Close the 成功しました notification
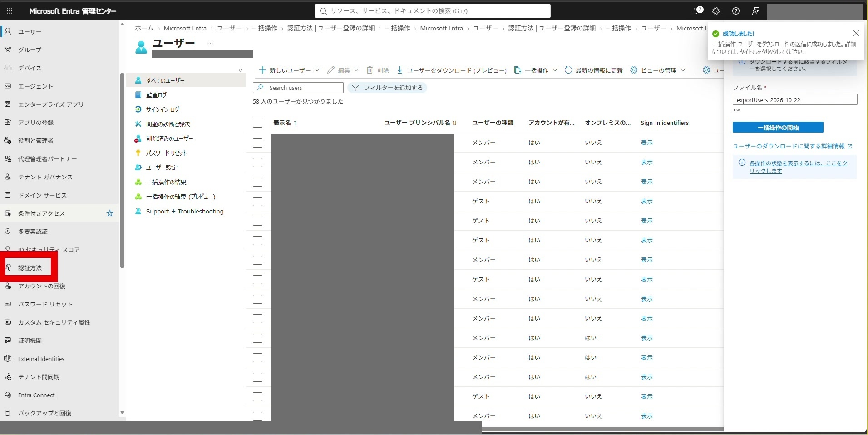 (x=856, y=33)
